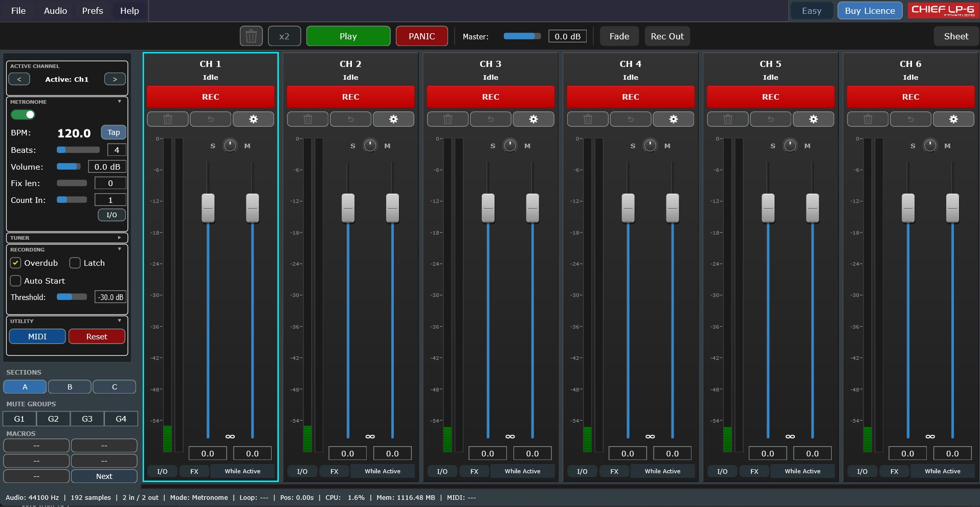Click the Threshold slider

tap(72, 297)
